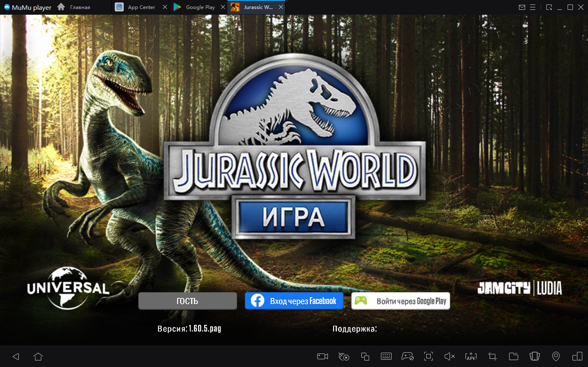588x367 pixels.
Task: Toggle the screen rotation icon
Action: (577, 356)
